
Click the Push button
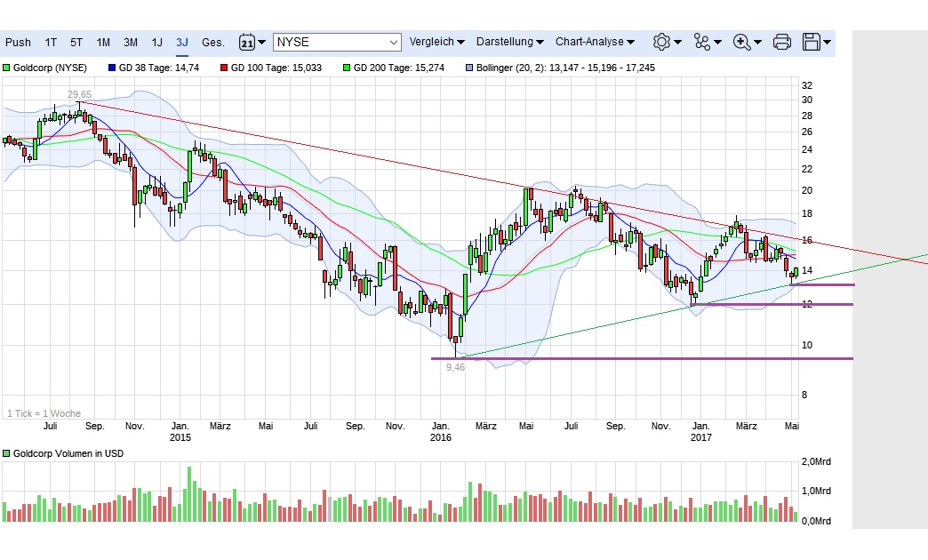tap(18, 42)
